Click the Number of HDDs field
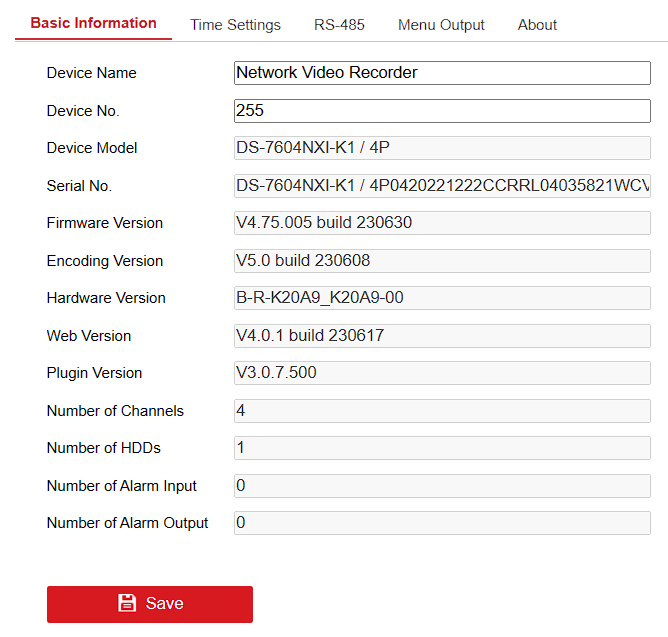This screenshot has height=637, width=668. 442,448
